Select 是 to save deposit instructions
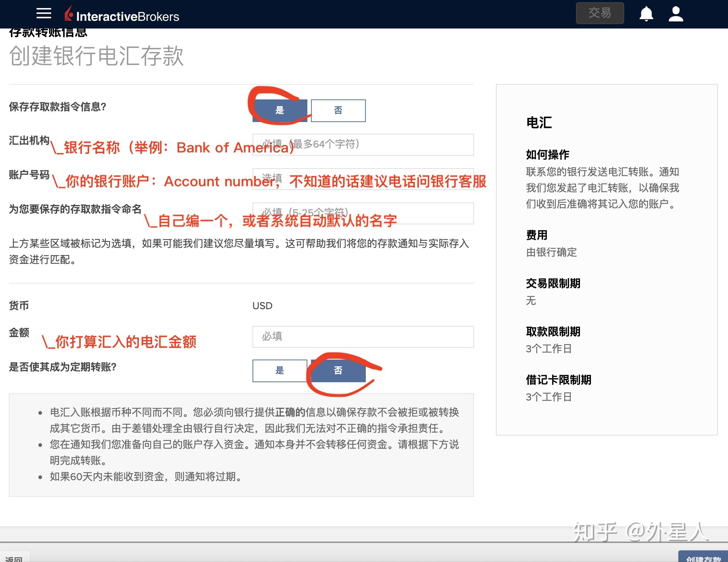The image size is (728, 562). [x=280, y=110]
